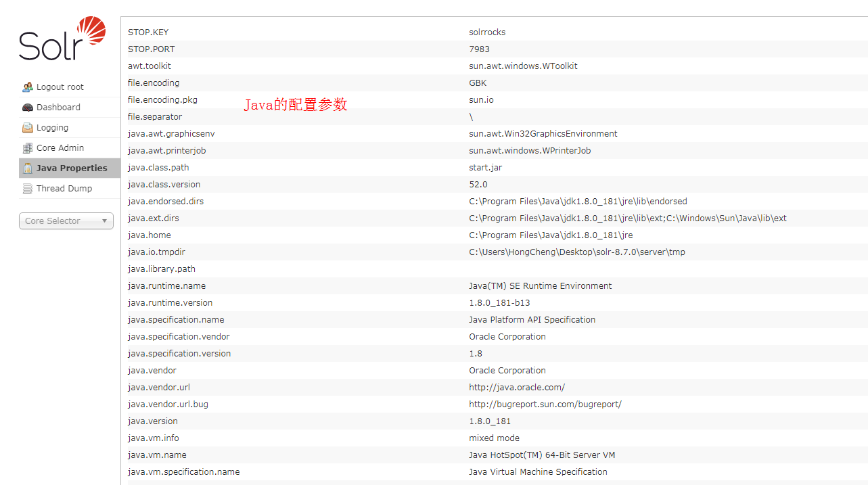Click the java.home jdk1.8.0_181\jre value
The image size is (868, 485).
[551, 235]
